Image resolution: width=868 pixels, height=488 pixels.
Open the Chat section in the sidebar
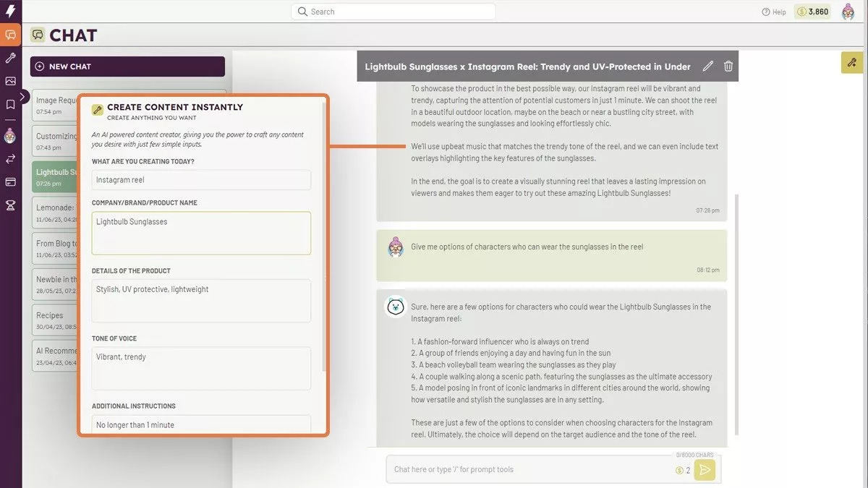pyautogui.click(x=11, y=35)
